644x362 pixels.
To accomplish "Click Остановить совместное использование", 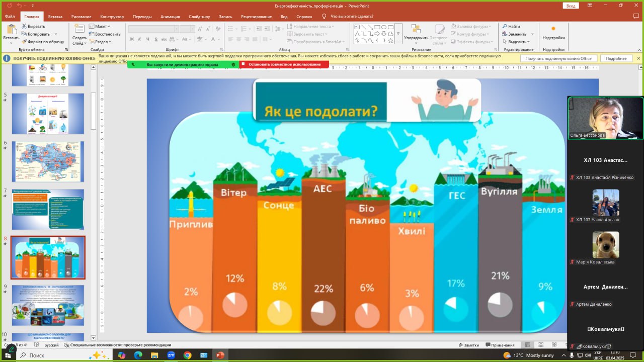I will click(x=284, y=64).
